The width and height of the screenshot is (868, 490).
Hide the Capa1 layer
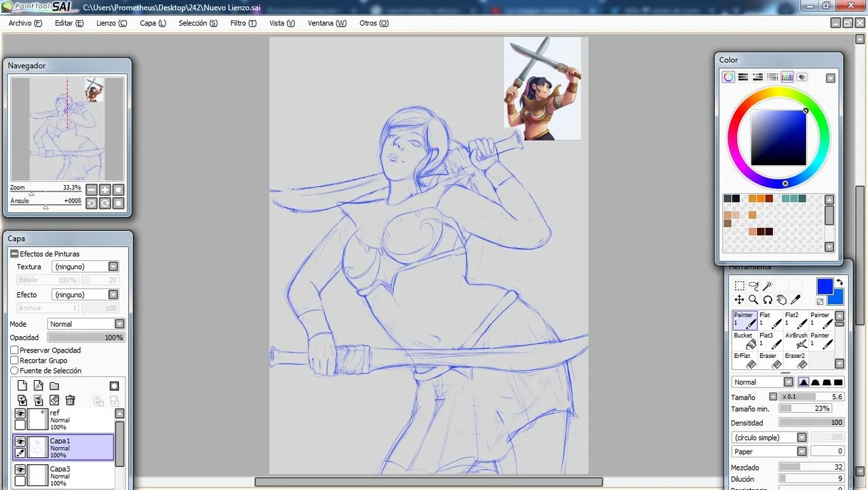coord(20,441)
